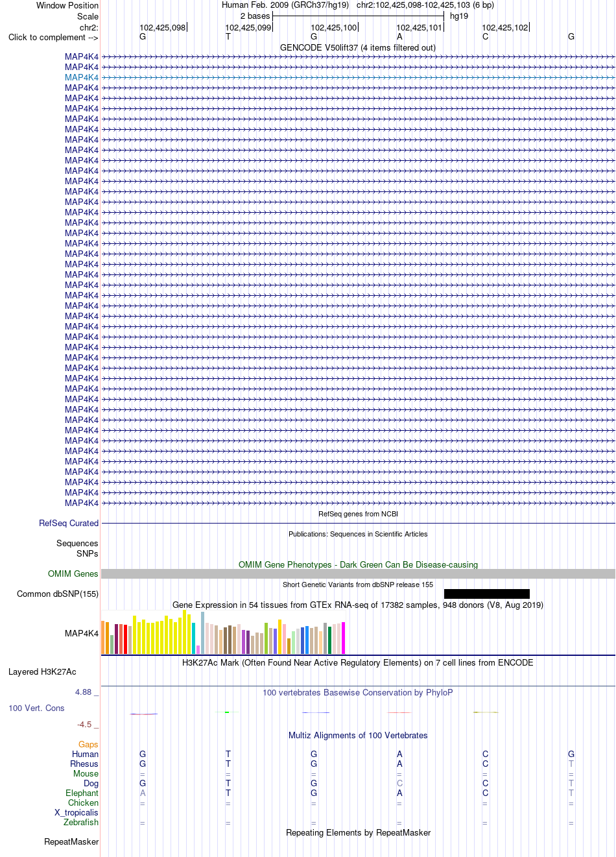The width and height of the screenshot is (616, 857).
Task: Open the RefSeq Curated track label
Action: point(69,523)
